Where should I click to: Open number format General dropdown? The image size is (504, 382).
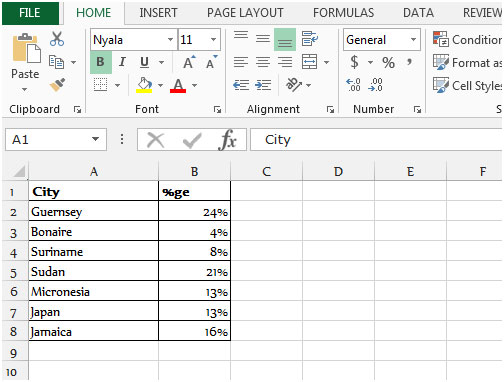click(x=413, y=40)
